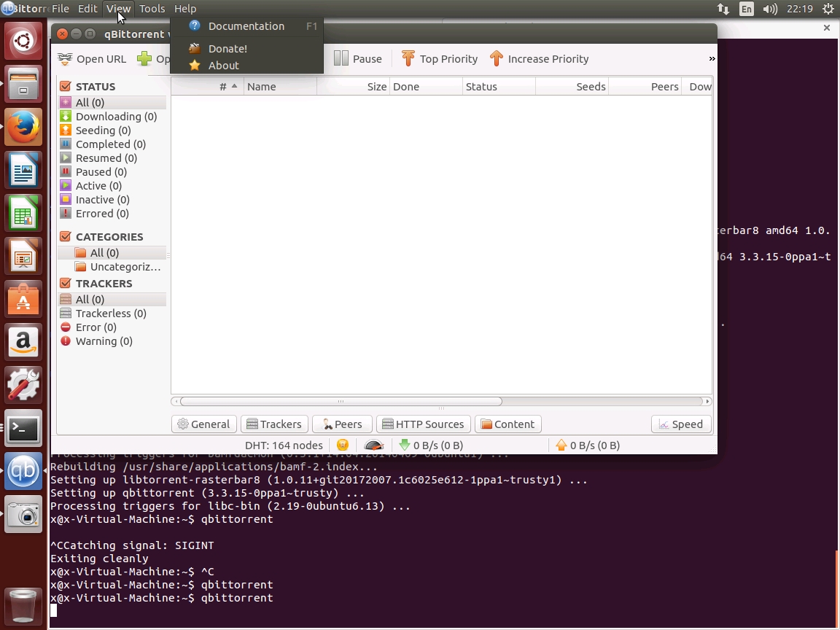This screenshot has width=840, height=630.
Task: Choose Documentation from the Help menu
Action: 246,26
